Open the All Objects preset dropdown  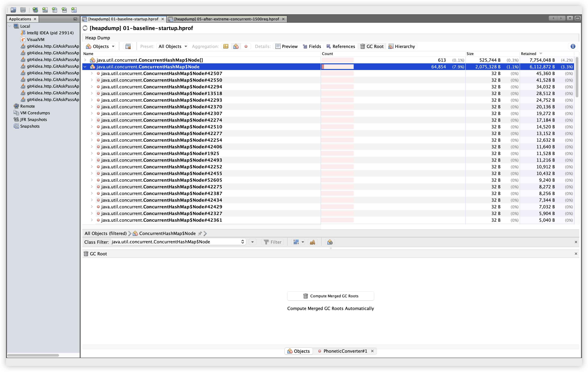173,46
